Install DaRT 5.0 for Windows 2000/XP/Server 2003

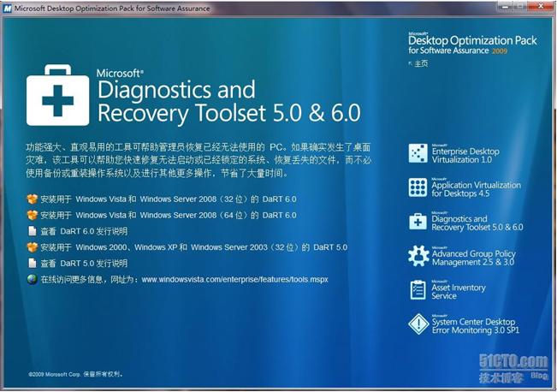[193, 247]
